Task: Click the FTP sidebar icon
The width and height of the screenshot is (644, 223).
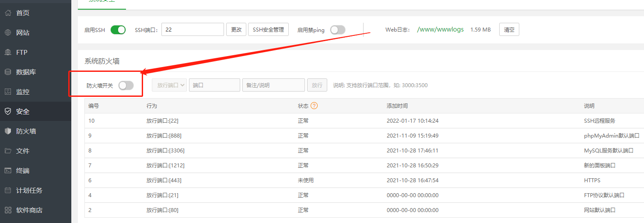Action: (x=8, y=52)
